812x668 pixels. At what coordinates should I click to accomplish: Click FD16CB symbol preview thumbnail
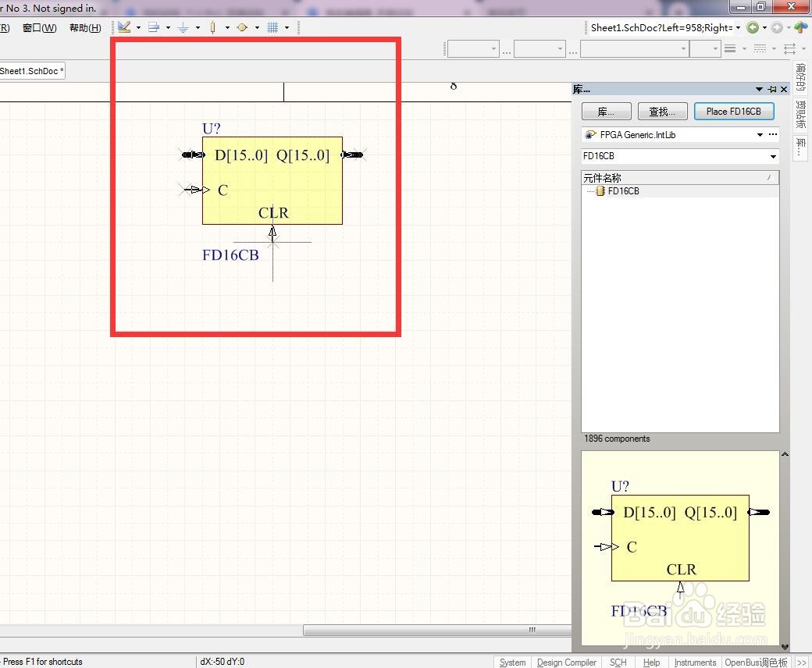tap(680, 549)
